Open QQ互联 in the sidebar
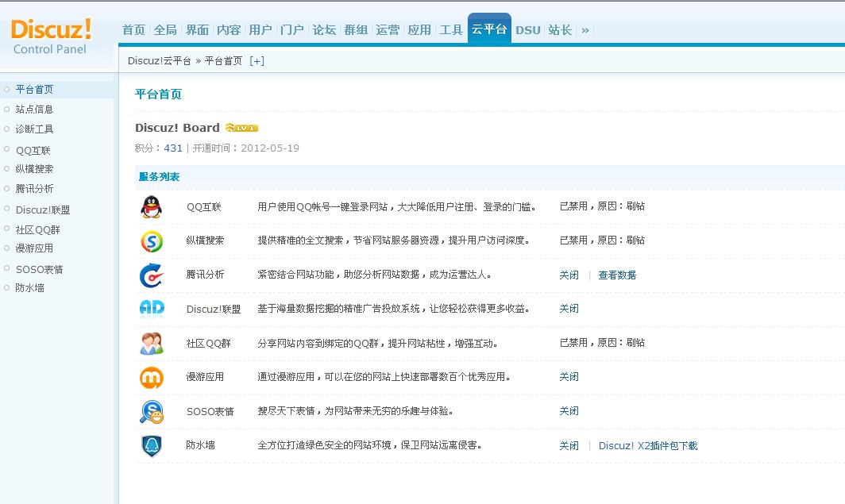 (x=33, y=150)
